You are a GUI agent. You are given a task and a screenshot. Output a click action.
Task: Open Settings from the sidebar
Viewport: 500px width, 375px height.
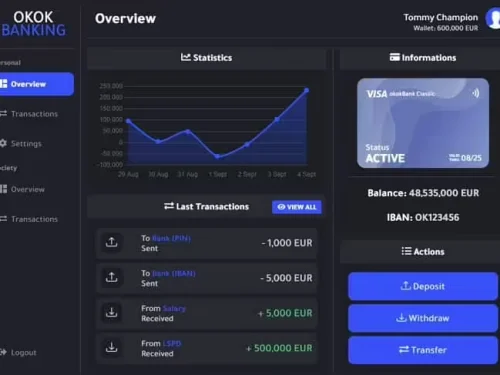pyautogui.click(x=21, y=144)
